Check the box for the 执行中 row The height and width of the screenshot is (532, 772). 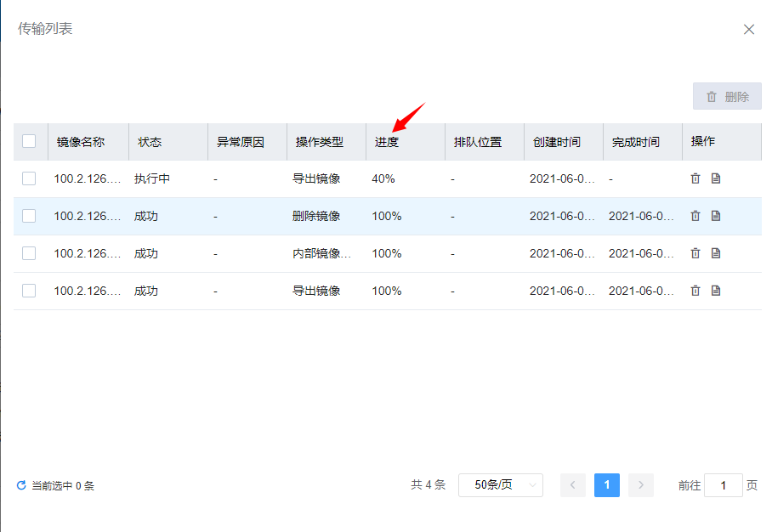click(x=29, y=178)
